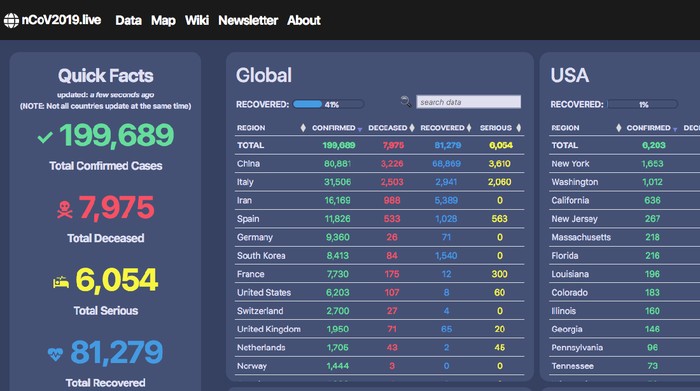The image size is (700, 391).
Task: Open the Newsletter link
Action: (x=248, y=21)
